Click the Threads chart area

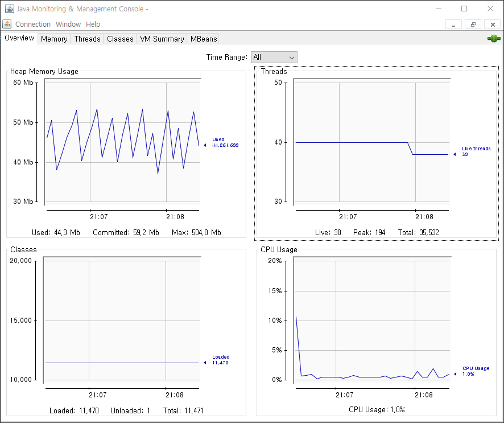click(372, 142)
